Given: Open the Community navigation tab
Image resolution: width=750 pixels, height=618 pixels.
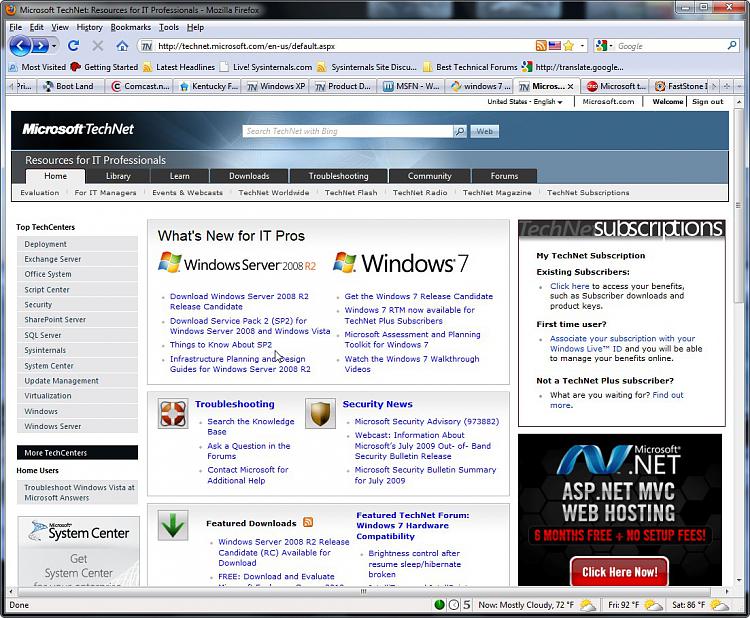Looking at the screenshot, I should tap(430, 176).
